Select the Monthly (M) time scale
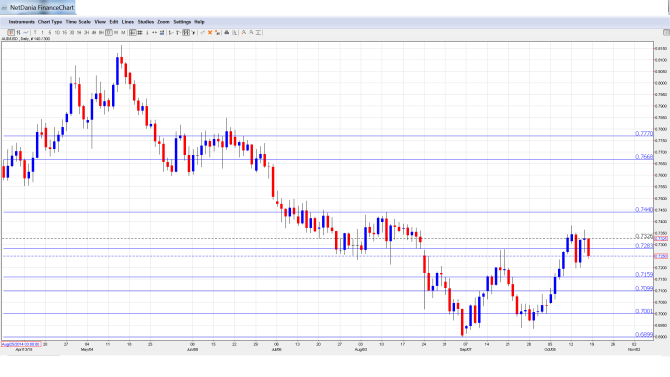 click(123, 32)
